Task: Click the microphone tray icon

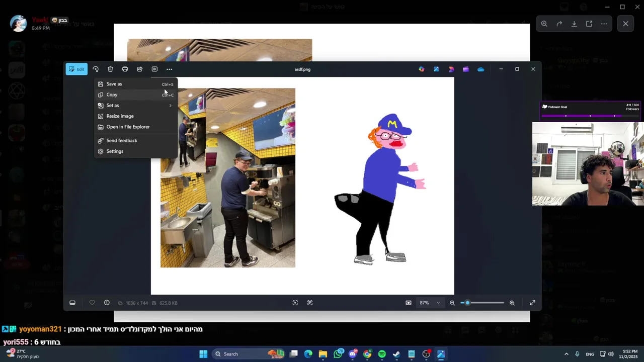Action: [577, 354]
